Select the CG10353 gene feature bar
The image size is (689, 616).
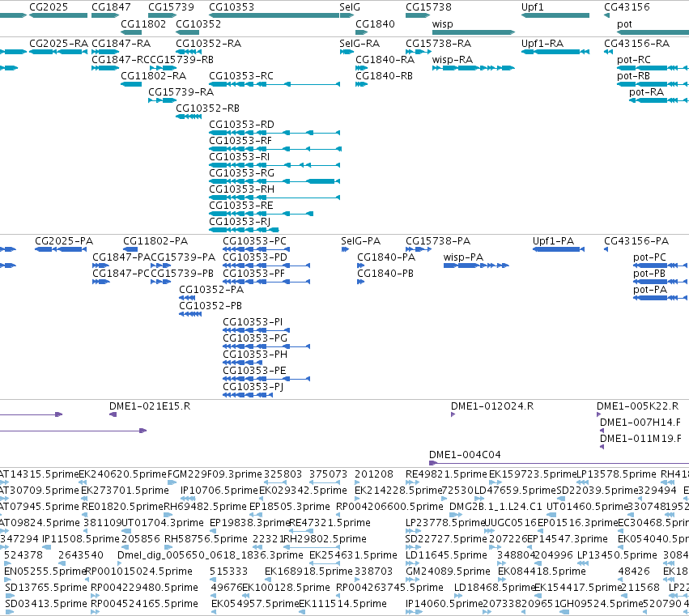274,15
